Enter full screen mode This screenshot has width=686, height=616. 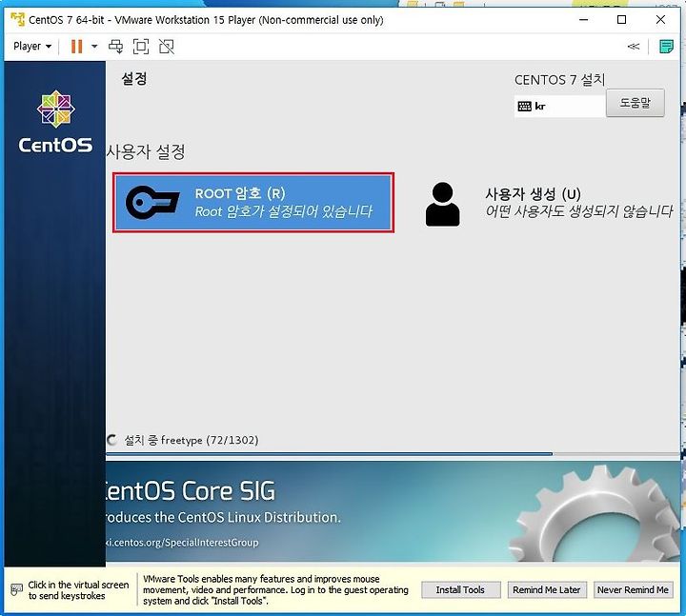141,47
